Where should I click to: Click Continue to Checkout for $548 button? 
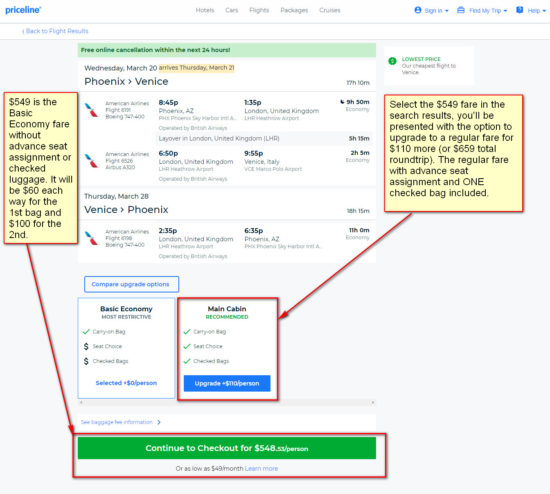coord(227,448)
